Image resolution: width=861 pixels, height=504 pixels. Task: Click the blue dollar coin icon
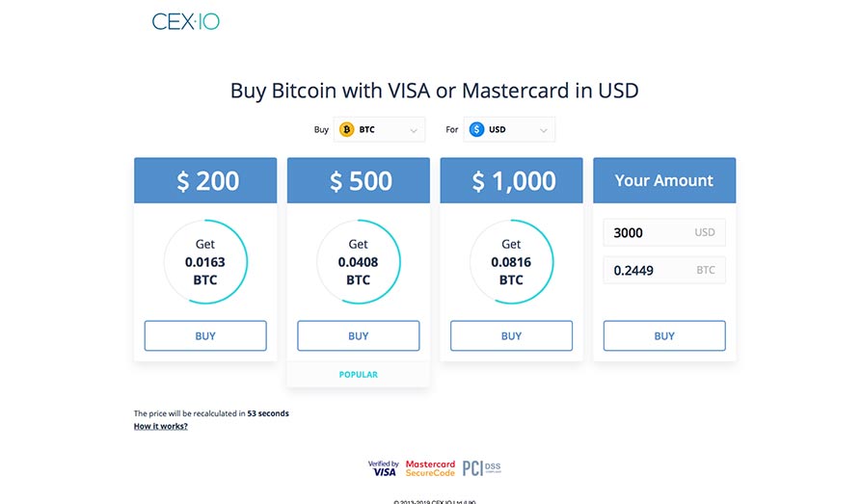click(x=476, y=129)
